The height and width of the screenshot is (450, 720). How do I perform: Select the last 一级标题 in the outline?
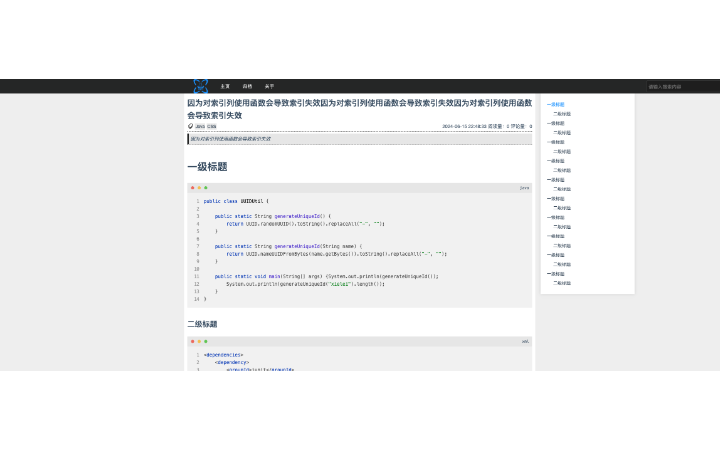(556, 273)
